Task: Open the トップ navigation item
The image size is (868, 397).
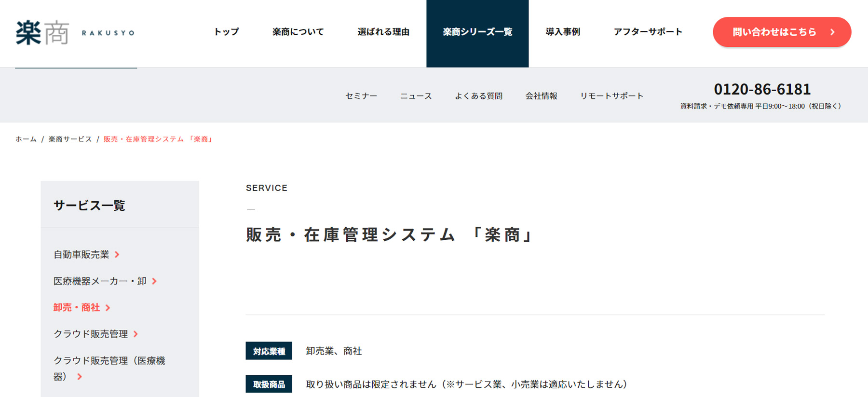Action: tap(226, 32)
